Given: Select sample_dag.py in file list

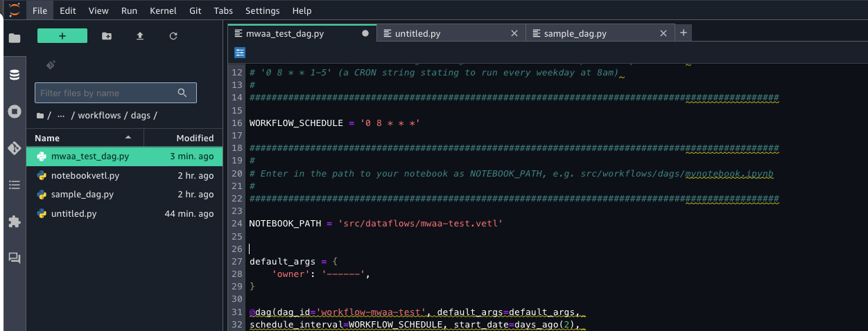Looking at the screenshot, I should 125,195.
